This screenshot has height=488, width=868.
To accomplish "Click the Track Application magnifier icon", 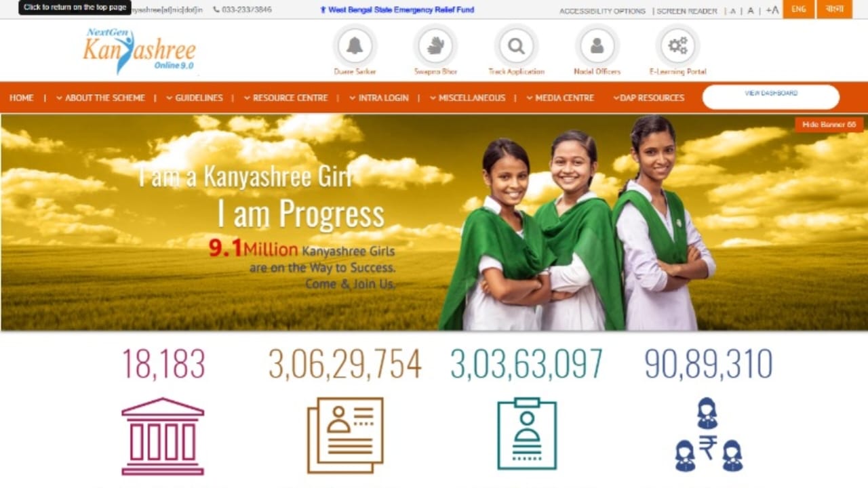I will point(516,46).
